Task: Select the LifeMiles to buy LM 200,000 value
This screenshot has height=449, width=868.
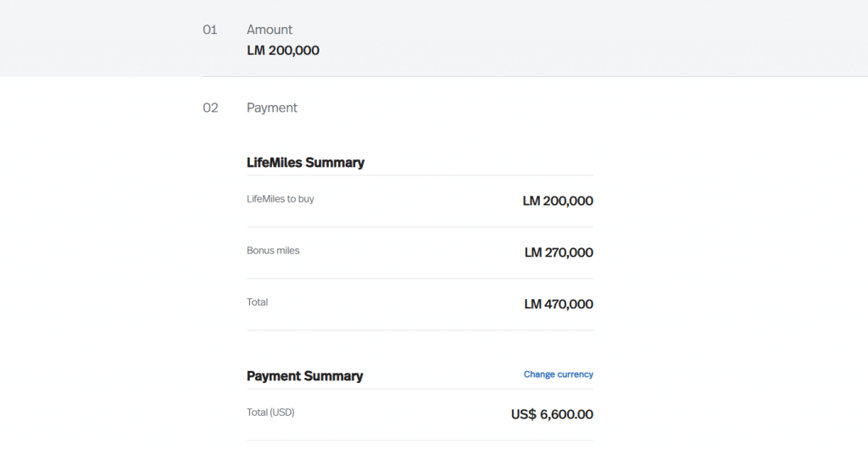Action: click(558, 202)
